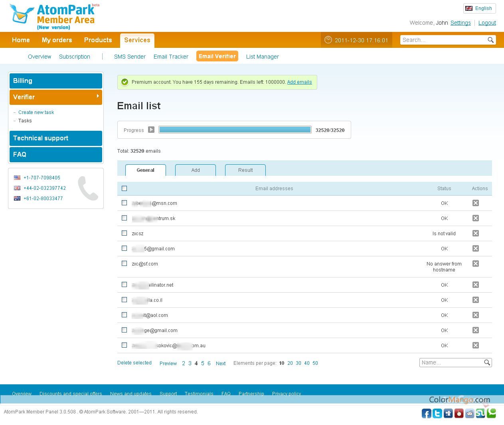The width and height of the screenshot is (504, 425).
Task: Open the Products menu item
Action: 98,40
